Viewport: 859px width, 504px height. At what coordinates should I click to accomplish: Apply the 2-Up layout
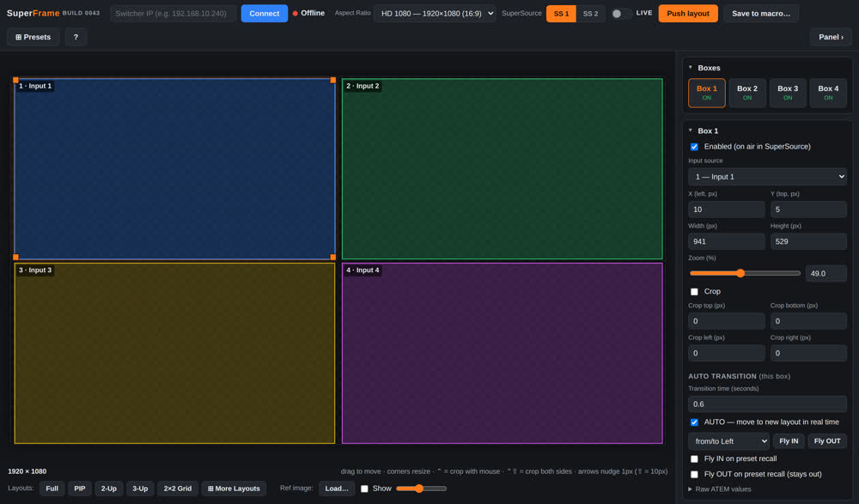tap(108, 489)
